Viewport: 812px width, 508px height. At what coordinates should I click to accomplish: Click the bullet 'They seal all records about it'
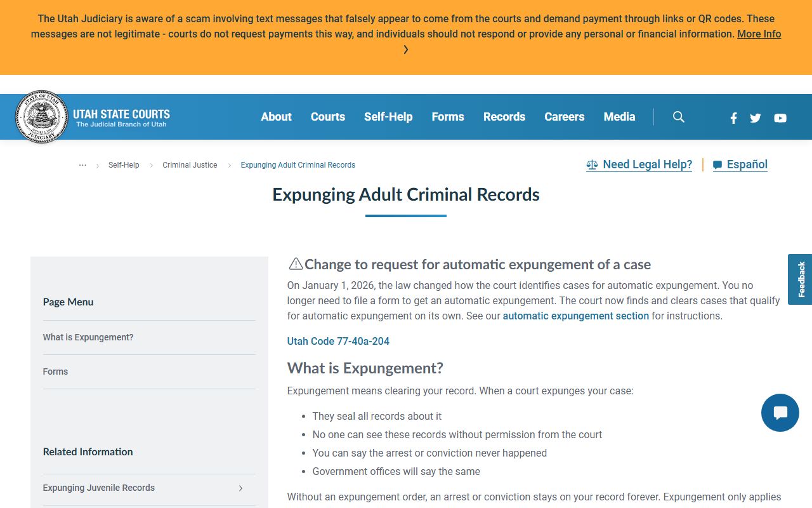[377, 417]
